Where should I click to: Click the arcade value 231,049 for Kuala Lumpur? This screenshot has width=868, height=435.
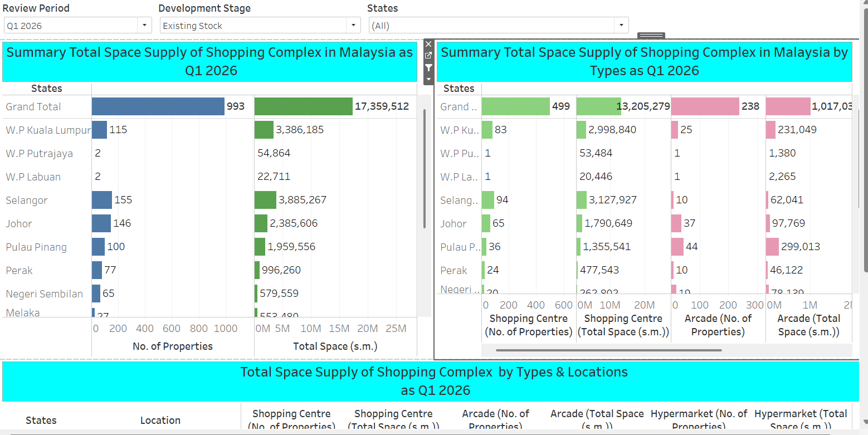tap(797, 130)
